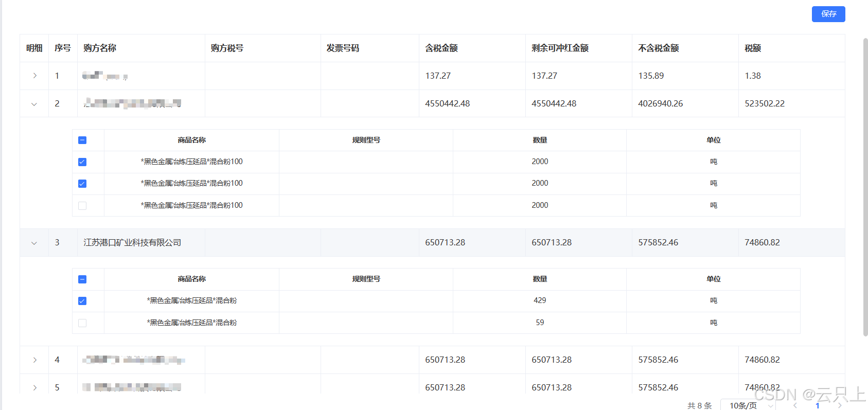Click tax value 523502.22
The height and width of the screenshot is (410, 868).
765,103
